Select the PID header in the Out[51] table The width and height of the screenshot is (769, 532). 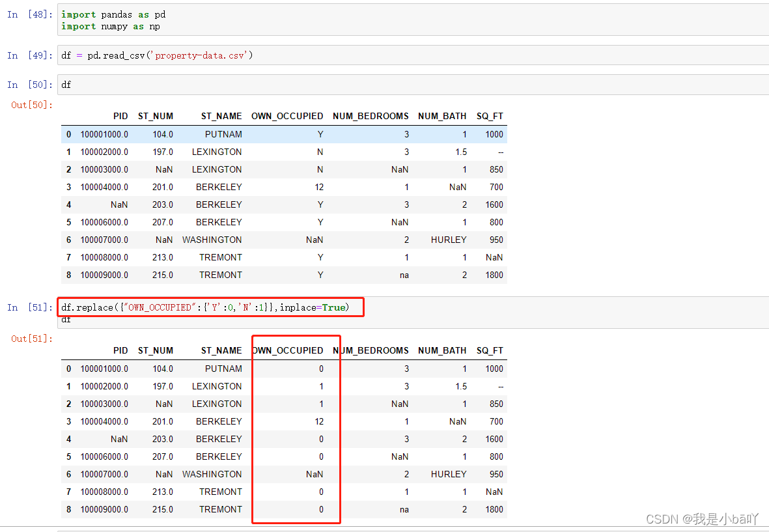(x=120, y=350)
